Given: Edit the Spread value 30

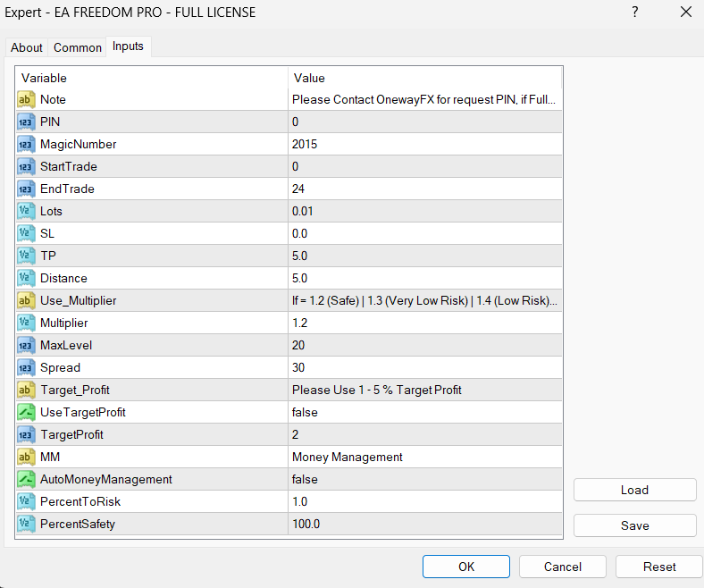Looking at the screenshot, I should 424,367.
